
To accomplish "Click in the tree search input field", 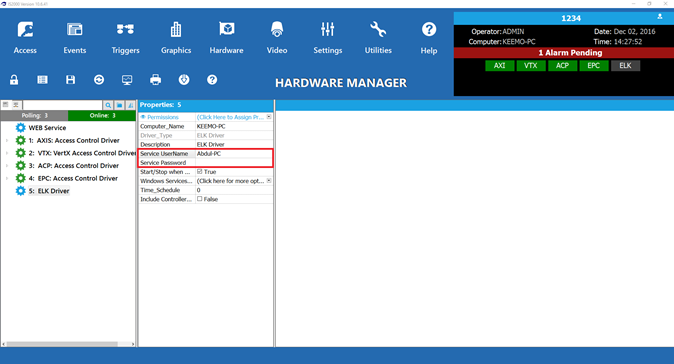I will 63,105.
